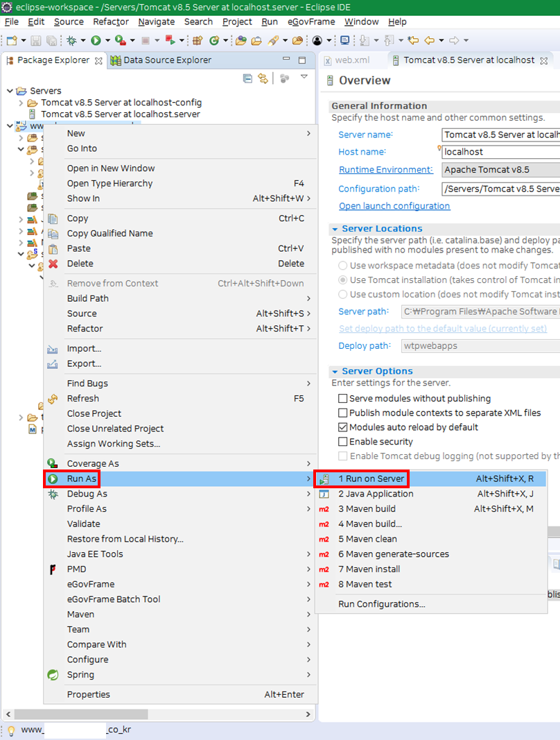Select Close Project in context menu
The height and width of the screenshot is (740, 560).
coord(180,414)
